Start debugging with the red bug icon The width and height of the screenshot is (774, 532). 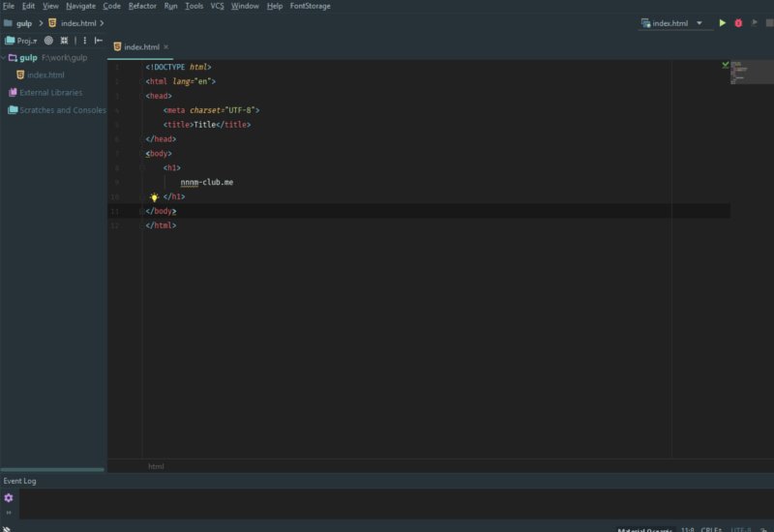click(x=738, y=23)
